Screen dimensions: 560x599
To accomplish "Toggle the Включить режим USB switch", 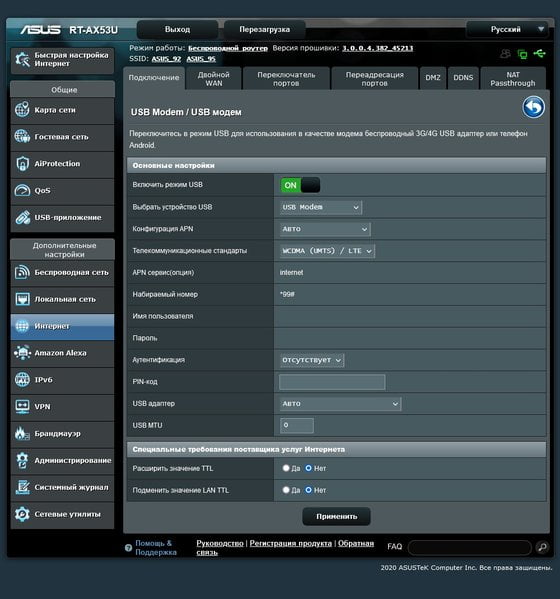I will pyautogui.click(x=300, y=185).
